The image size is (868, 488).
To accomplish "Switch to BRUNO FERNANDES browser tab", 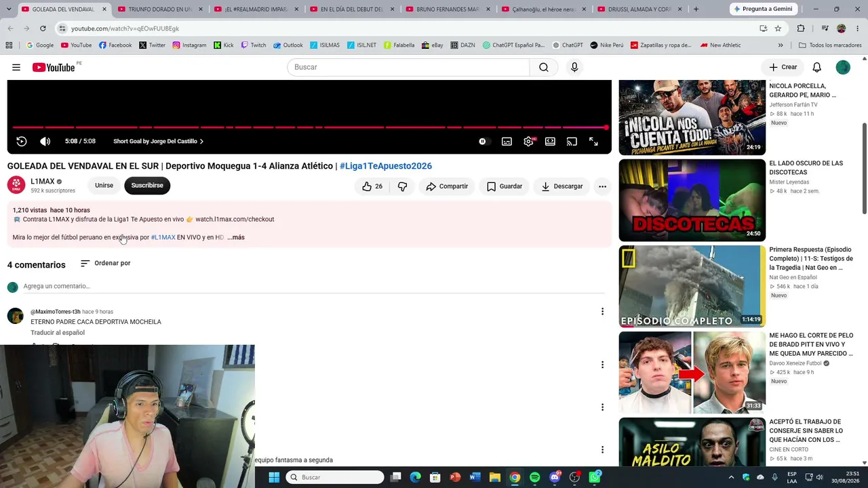I will (449, 9).
